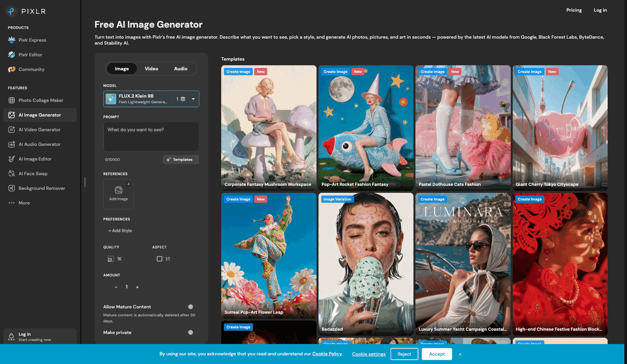Switch to the Image tab
Image resolution: width=627 pixels, height=364 pixels.
tap(122, 69)
